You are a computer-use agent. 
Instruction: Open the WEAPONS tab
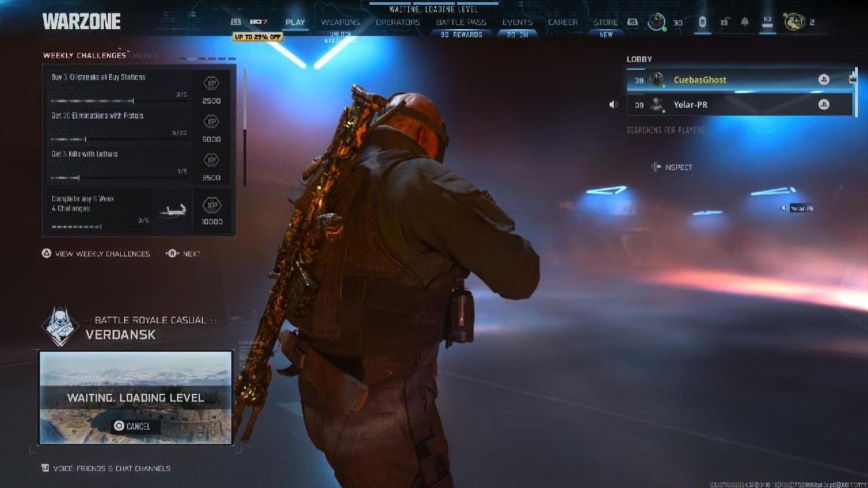point(340,22)
